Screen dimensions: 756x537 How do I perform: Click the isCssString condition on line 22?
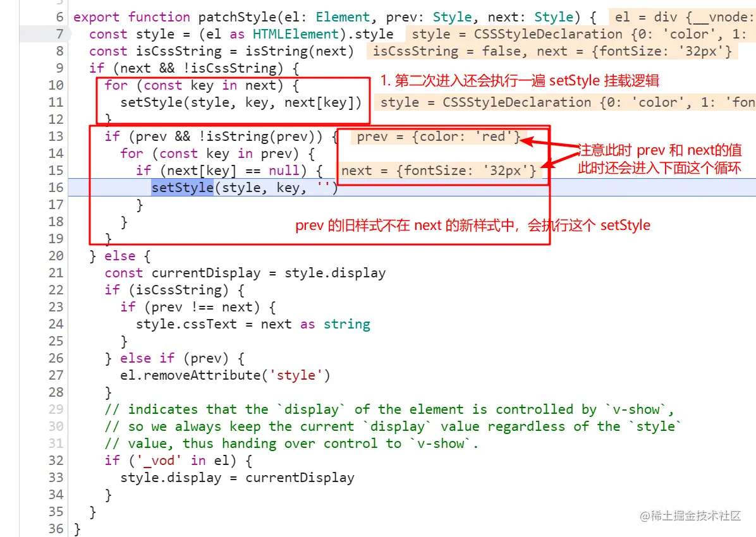[182, 290]
